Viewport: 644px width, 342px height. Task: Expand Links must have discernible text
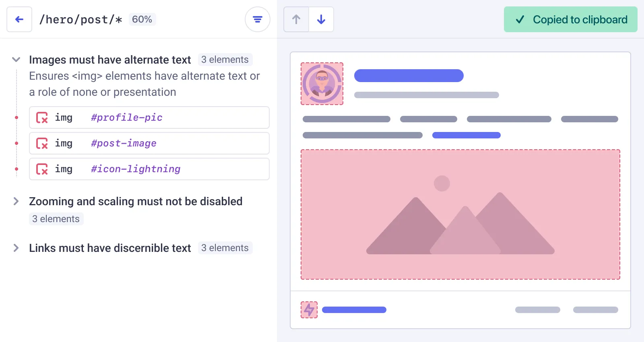(16, 248)
